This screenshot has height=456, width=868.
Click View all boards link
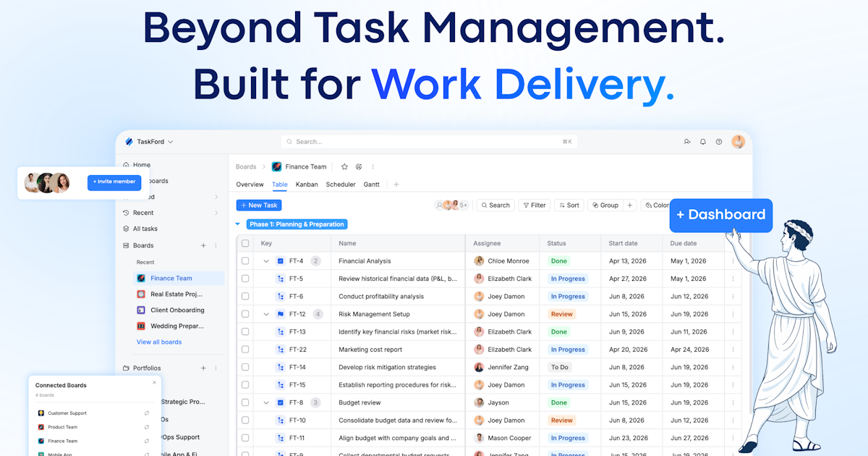click(159, 342)
